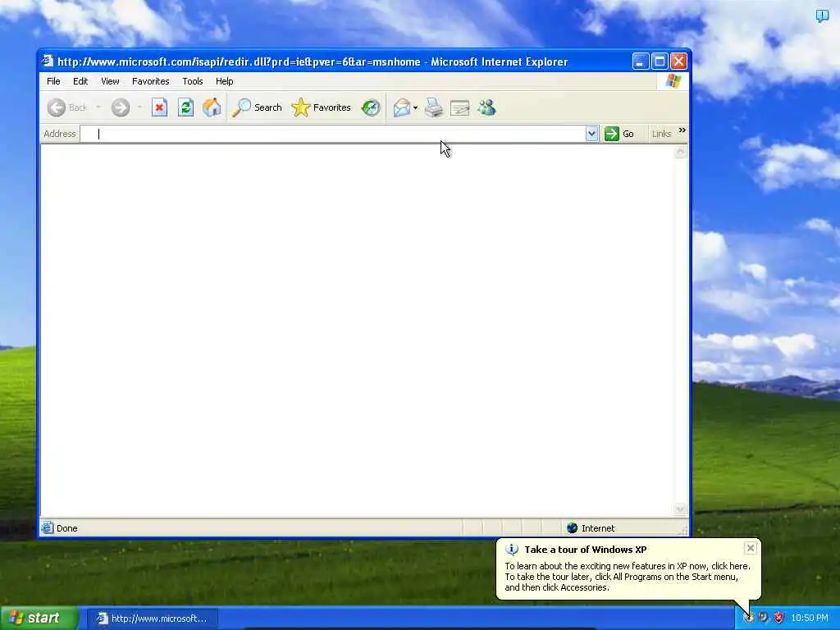This screenshot has width=840, height=630.
Task: Refresh the page with the green arrows icon
Action: point(185,107)
